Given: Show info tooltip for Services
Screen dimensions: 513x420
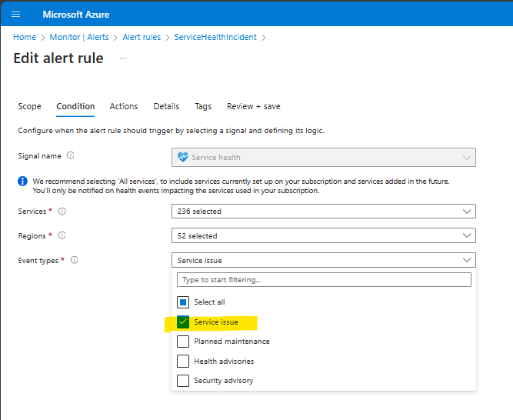Looking at the screenshot, I should click(x=62, y=212).
